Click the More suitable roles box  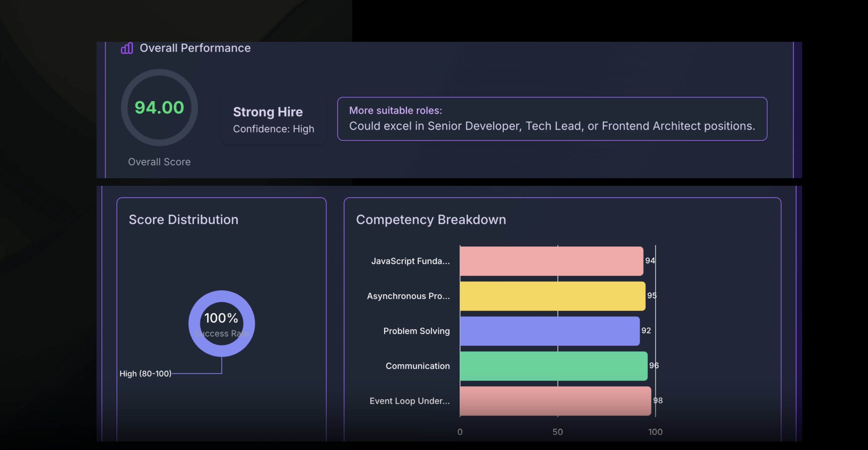pyautogui.click(x=552, y=119)
